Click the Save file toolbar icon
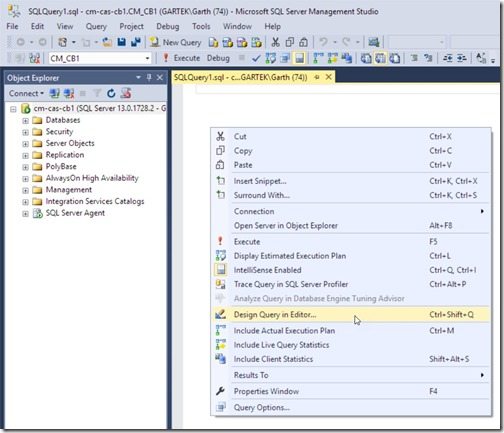The width and height of the screenshot is (504, 433). [122, 42]
